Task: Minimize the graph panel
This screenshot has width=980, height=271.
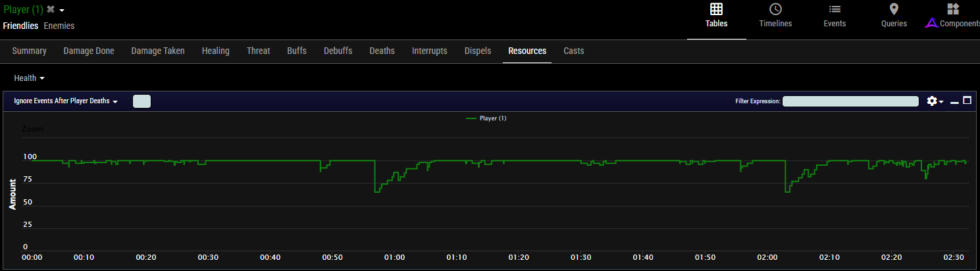Action: click(954, 101)
